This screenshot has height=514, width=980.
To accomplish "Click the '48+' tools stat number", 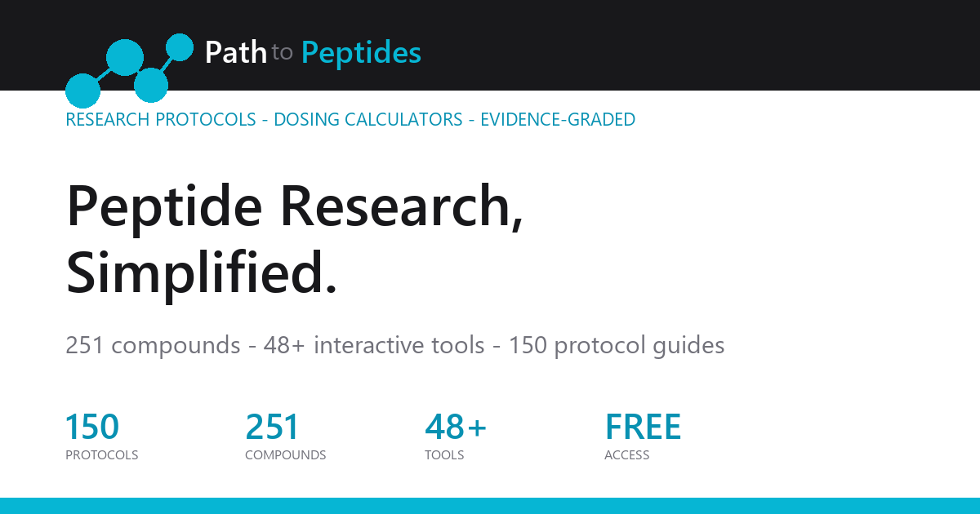I will (456, 428).
